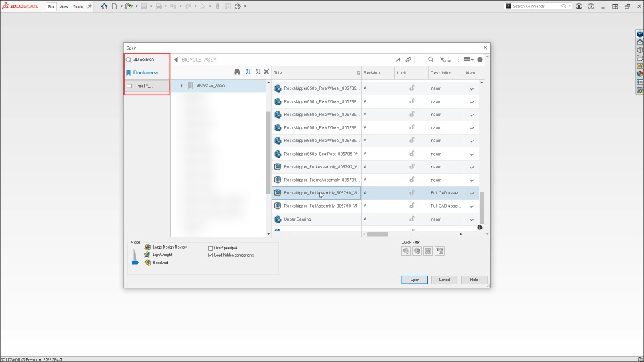Click the share arrow icon in dialog header
The width and height of the screenshot is (644, 362).
[398, 60]
